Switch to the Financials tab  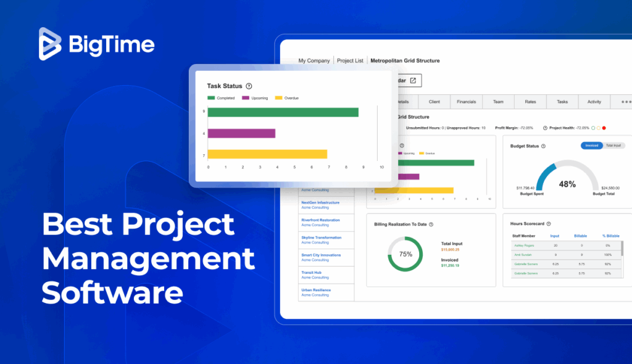466,102
